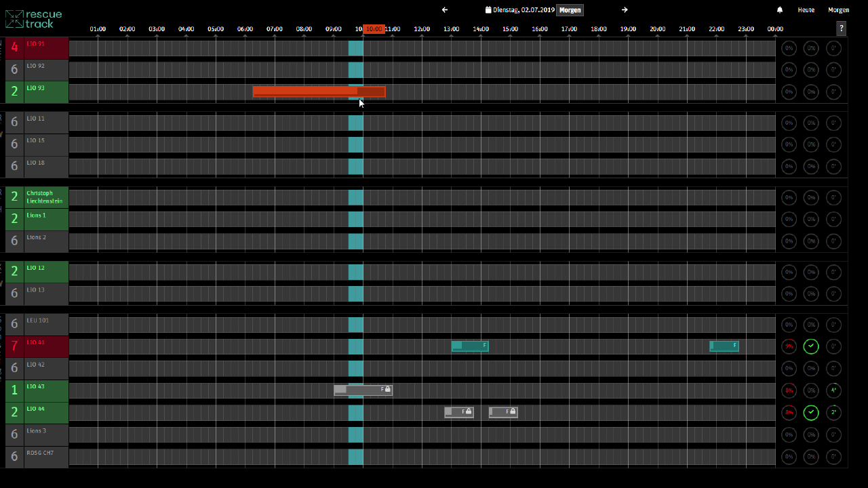
Task: Open Dienstag, 02.07.2019 date picker
Action: (x=524, y=10)
